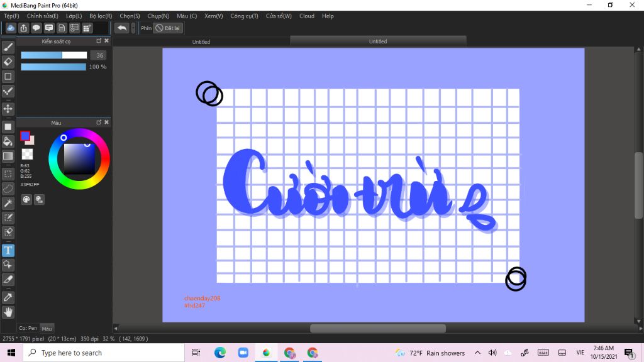Open the Cửa sổ(W) menu
This screenshot has height=362, width=644.
click(279, 16)
